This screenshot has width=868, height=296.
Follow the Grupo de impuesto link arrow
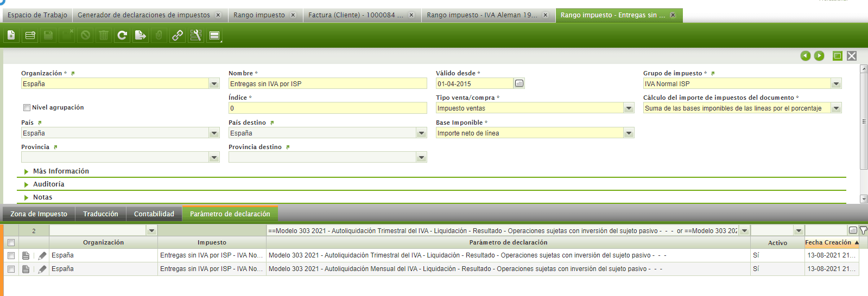(x=713, y=73)
